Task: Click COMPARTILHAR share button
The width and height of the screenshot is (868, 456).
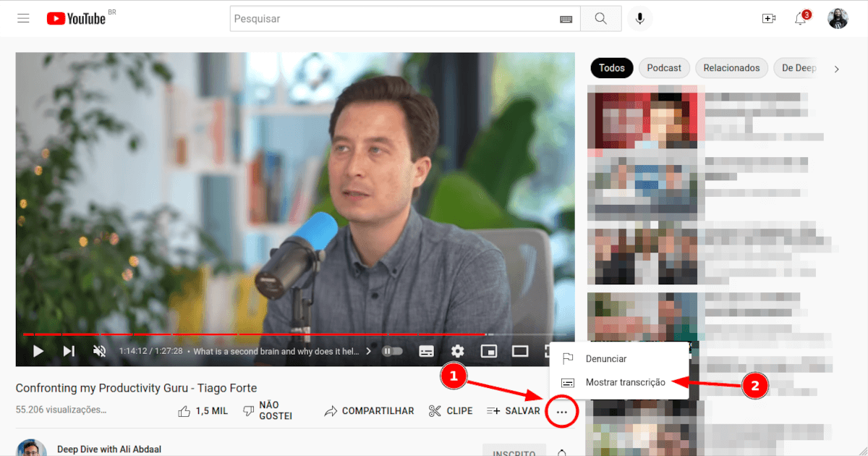Action: 369,410
